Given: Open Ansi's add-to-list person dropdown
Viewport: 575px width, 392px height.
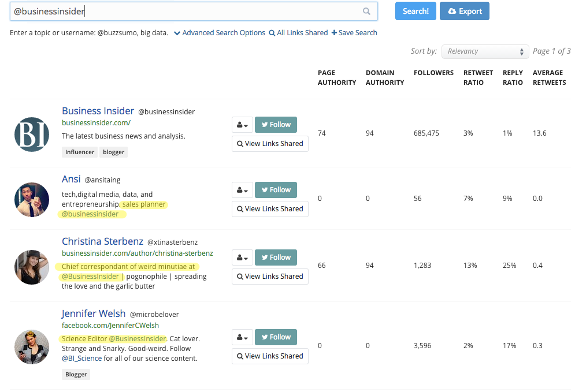Looking at the screenshot, I should pos(242,190).
